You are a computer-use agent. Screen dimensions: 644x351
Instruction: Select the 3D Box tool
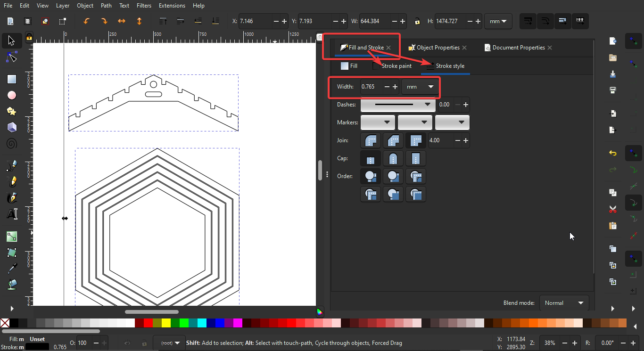(12, 127)
